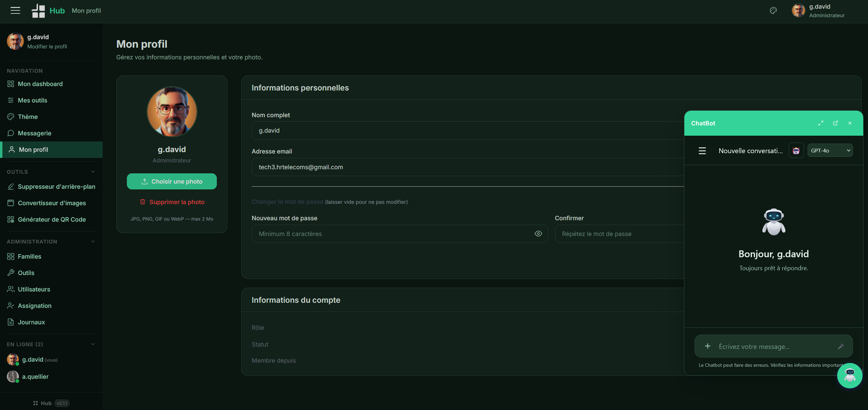
Task: Click g.david (vous) in online list
Action: 40,359
